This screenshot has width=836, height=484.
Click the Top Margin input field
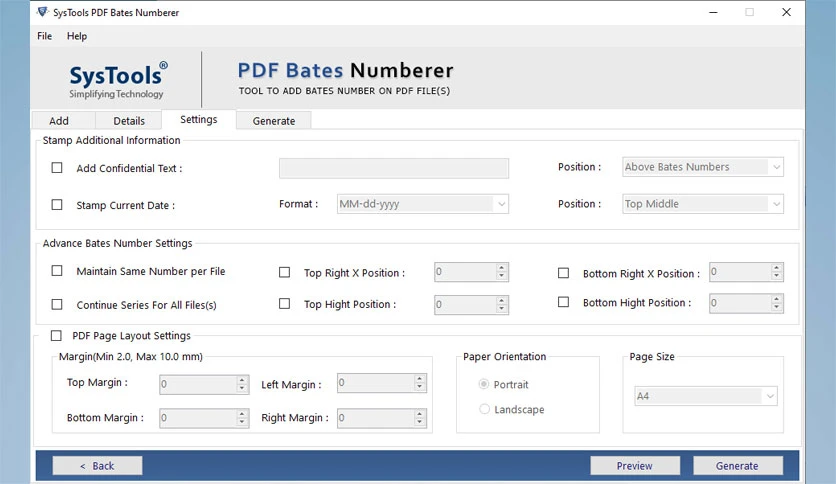(198, 384)
